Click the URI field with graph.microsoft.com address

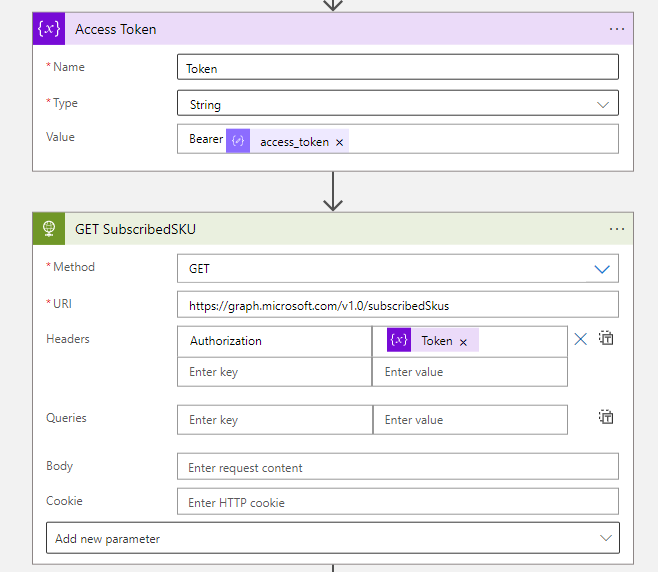coord(397,305)
